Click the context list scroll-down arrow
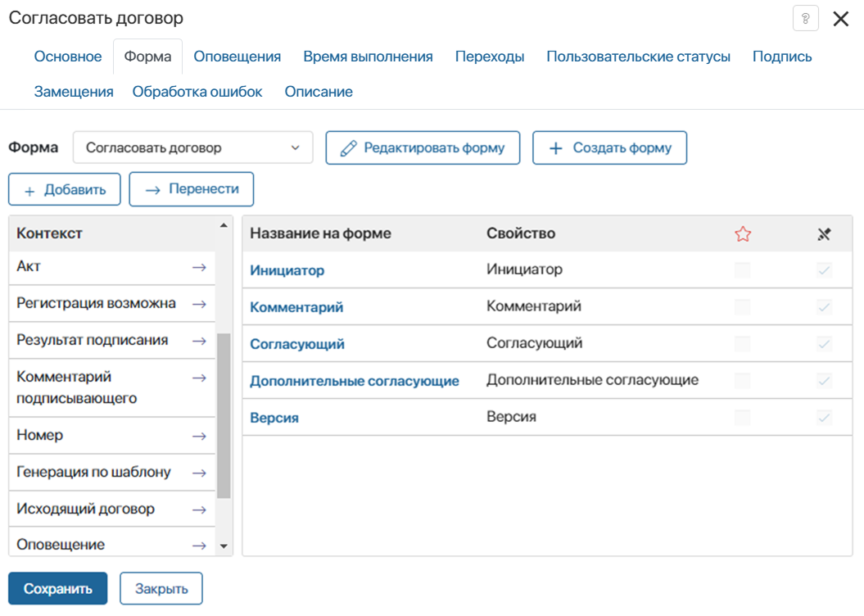The width and height of the screenshot is (864, 616). point(224,546)
